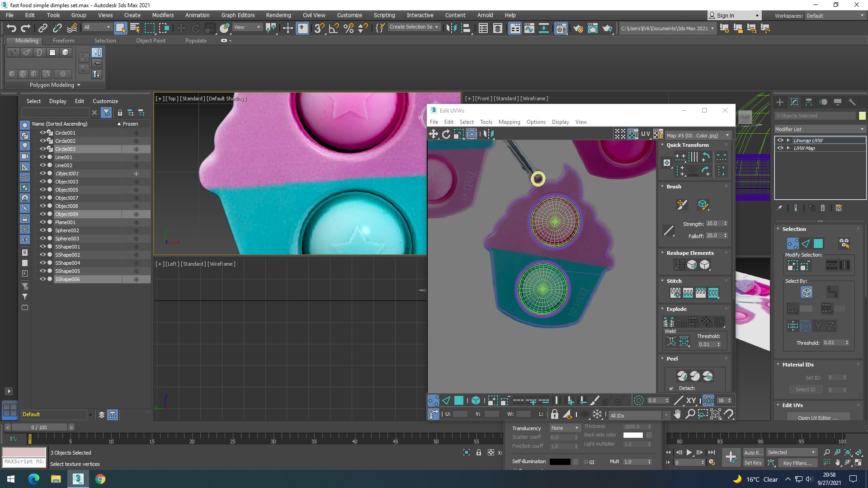Open the Modifier List dropdown
Image resolution: width=868 pixels, height=488 pixels.
(820, 129)
